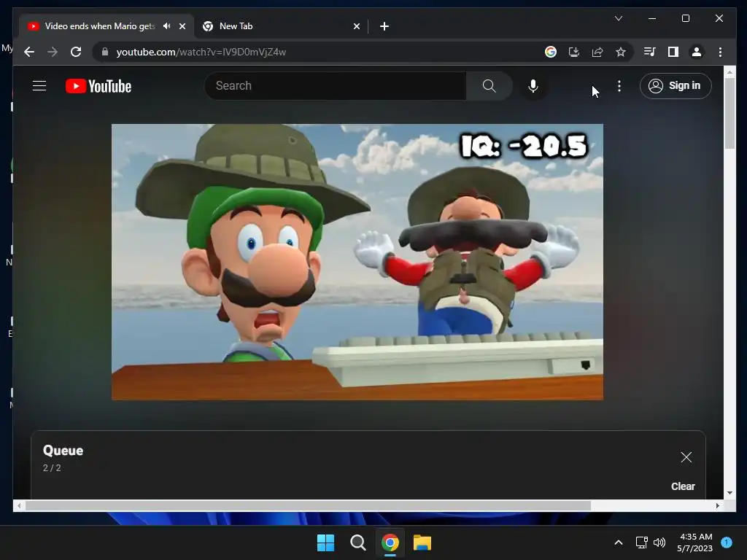This screenshot has height=560, width=747.
Task: Open Chrome media controls icon
Action: pos(650,52)
